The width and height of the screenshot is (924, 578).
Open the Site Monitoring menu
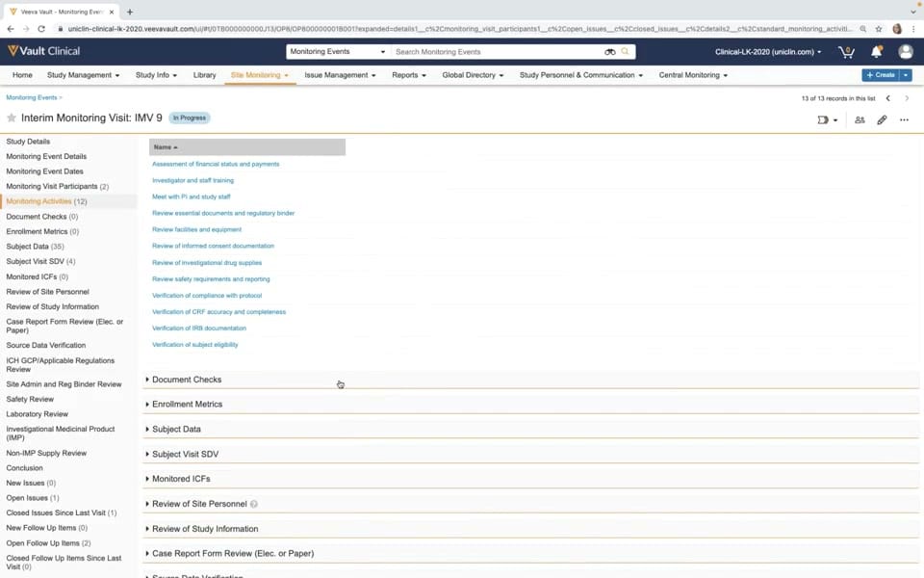coord(260,75)
